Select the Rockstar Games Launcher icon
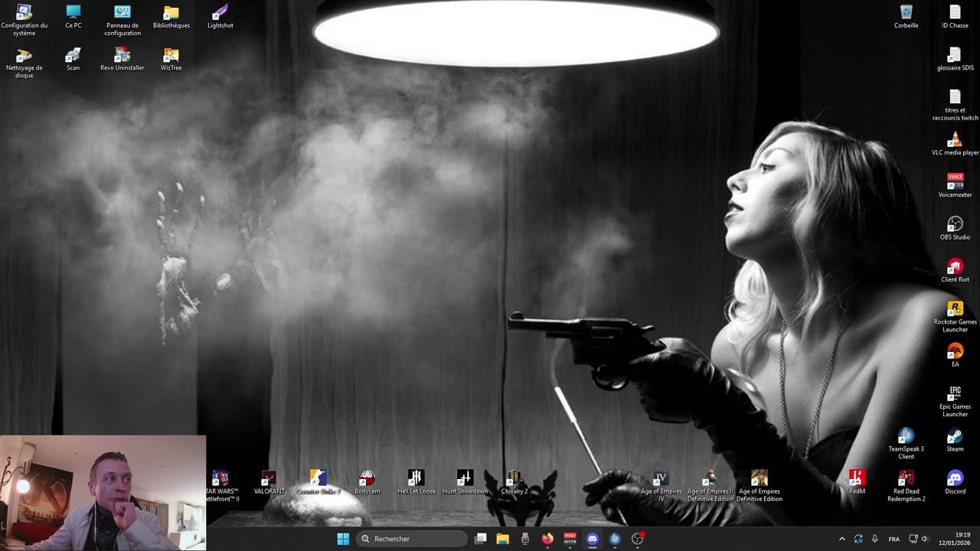Image resolution: width=980 pixels, height=551 pixels. point(955,317)
